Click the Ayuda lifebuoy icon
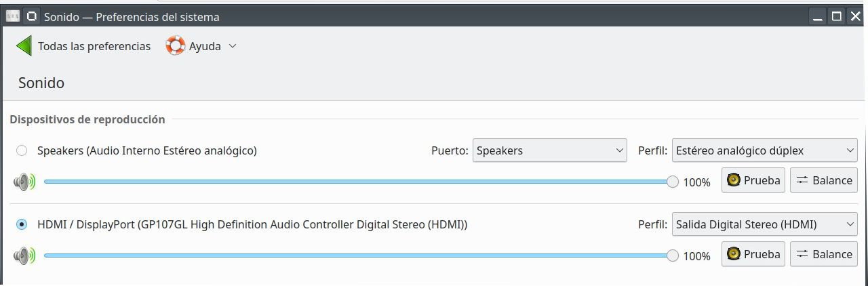 pyautogui.click(x=176, y=46)
